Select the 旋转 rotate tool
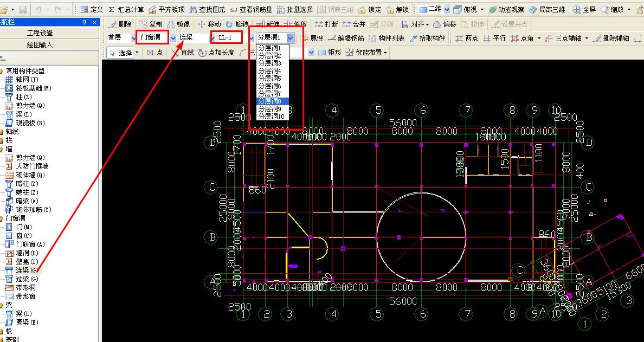The width and height of the screenshot is (644, 342). (237, 24)
